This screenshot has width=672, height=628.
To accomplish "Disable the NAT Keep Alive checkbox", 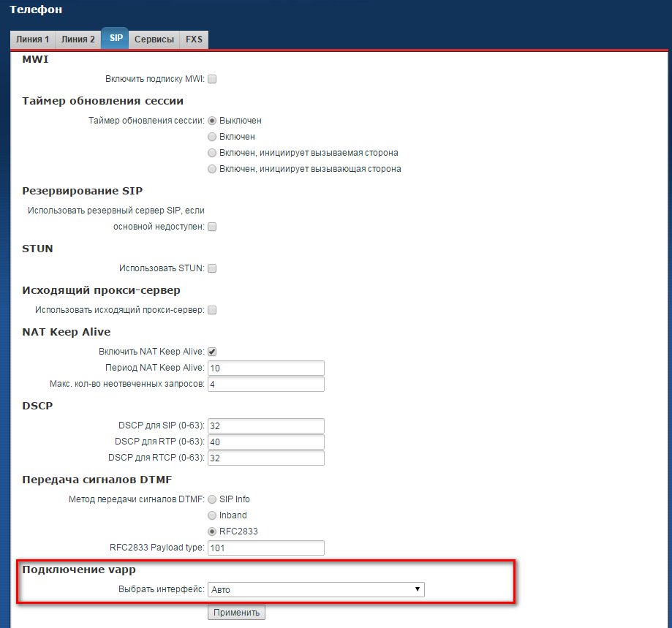I will point(213,352).
